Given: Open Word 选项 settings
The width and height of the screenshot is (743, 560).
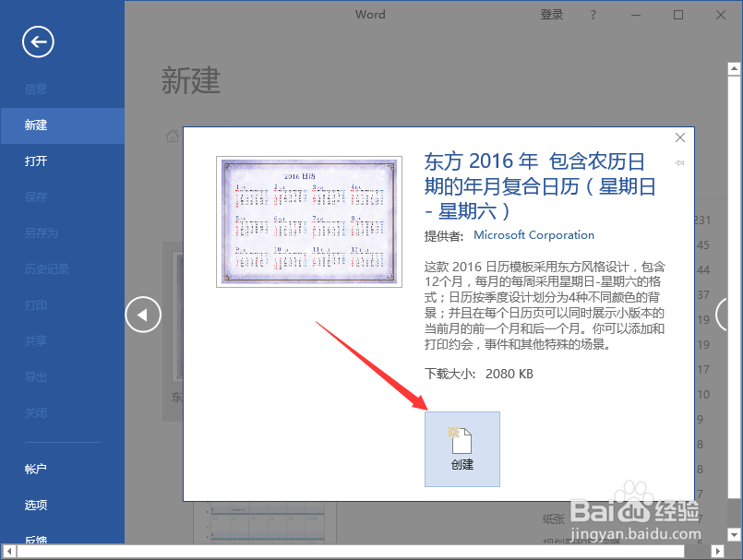Looking at the screenshot, I should click(36, 505).
